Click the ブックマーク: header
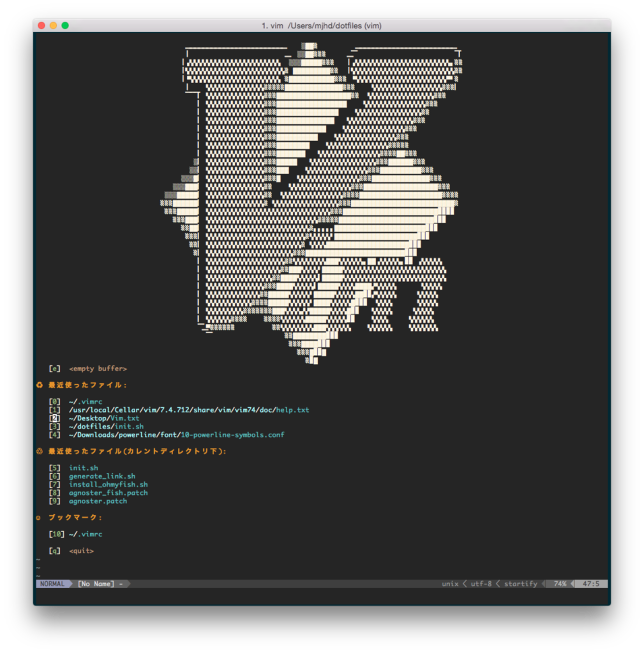The height and width of the screenshot is (653, 644). tap(75, 517)
